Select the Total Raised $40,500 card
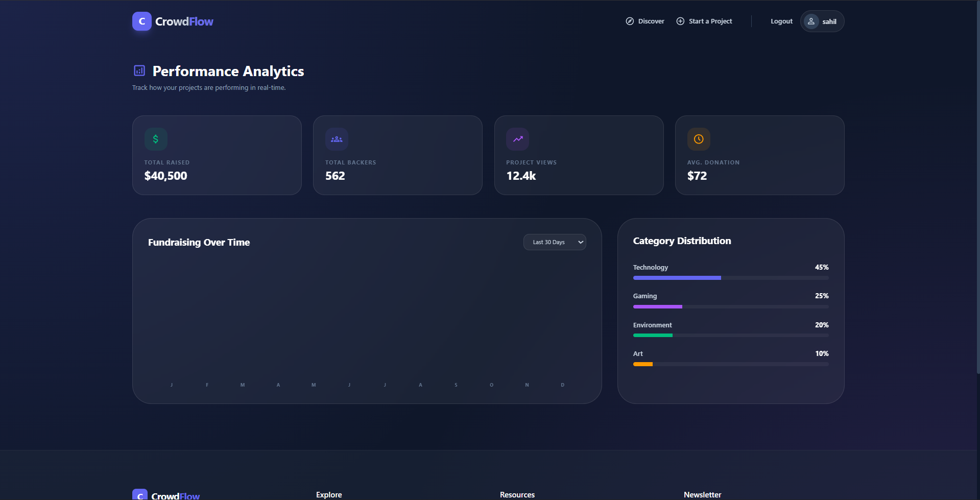The image size is (980, 500). pos(217,155)
